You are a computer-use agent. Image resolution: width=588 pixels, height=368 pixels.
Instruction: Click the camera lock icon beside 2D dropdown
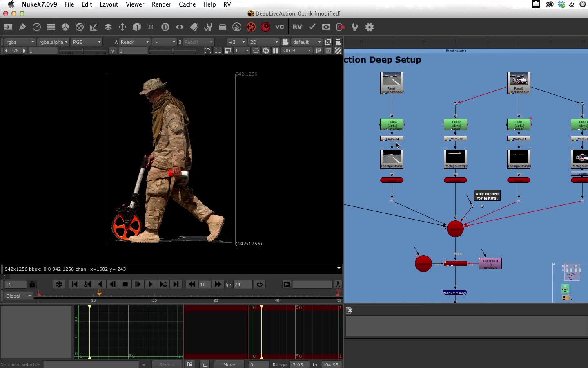285,42
